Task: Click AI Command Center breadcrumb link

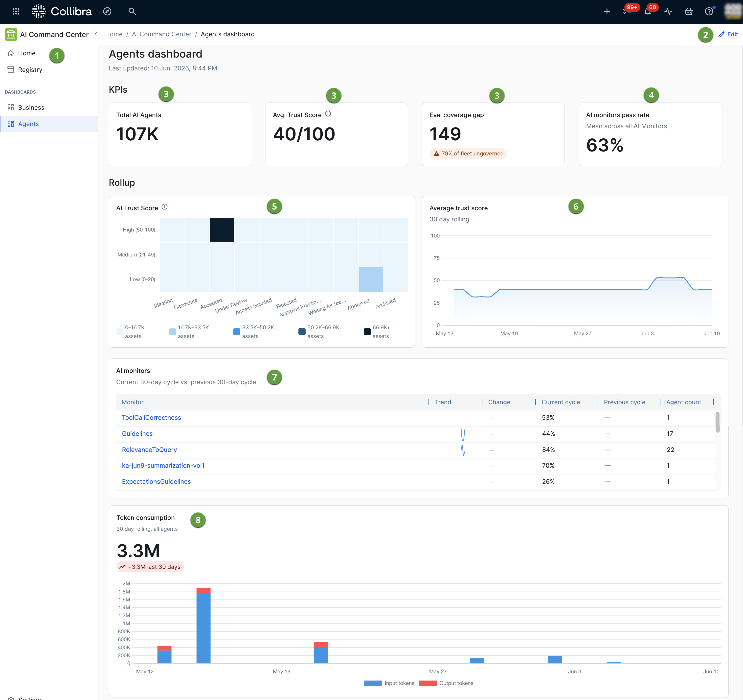Action: [161, 34]
